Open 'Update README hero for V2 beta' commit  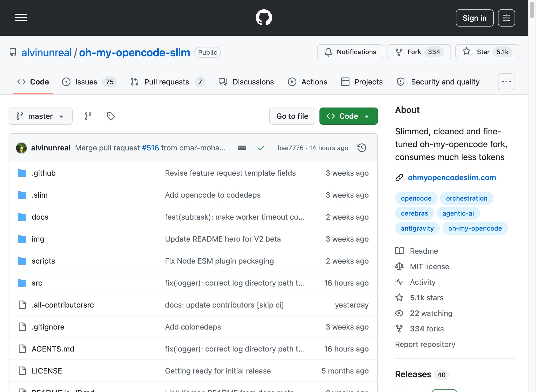pos(223,239)
